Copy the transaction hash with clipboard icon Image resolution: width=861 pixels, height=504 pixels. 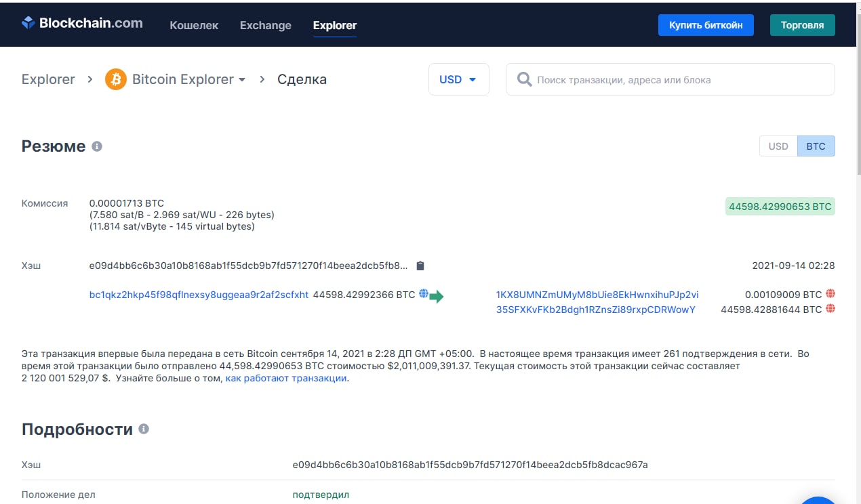coord(420,266)
